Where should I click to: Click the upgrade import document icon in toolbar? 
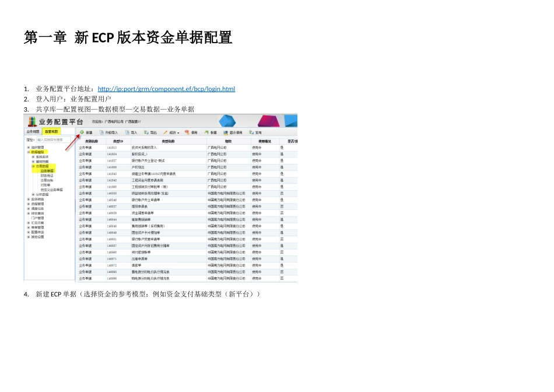[x=101, y=132]
